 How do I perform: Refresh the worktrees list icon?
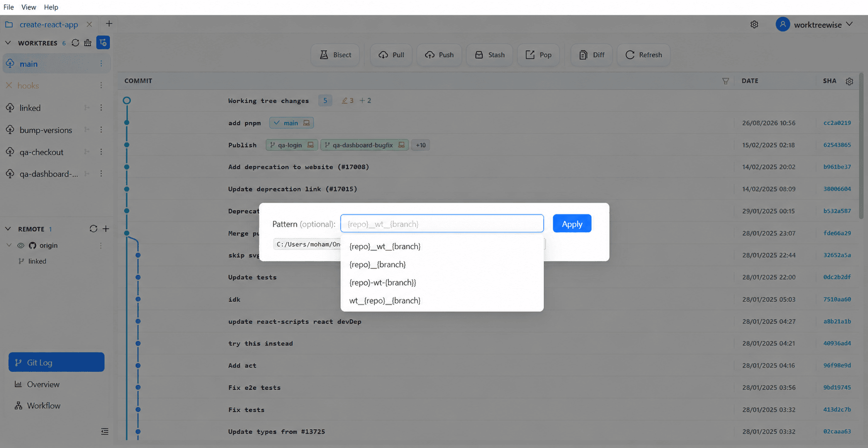pos(75,43)
